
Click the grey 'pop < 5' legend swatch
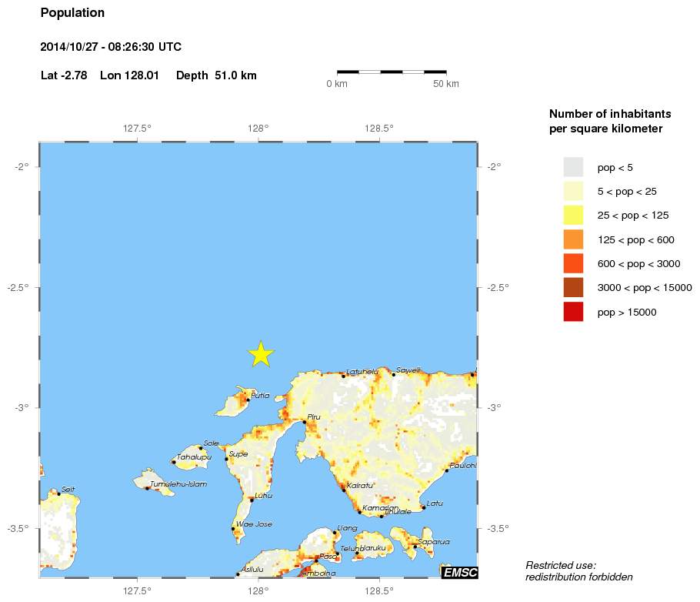(x=573, y=167)
